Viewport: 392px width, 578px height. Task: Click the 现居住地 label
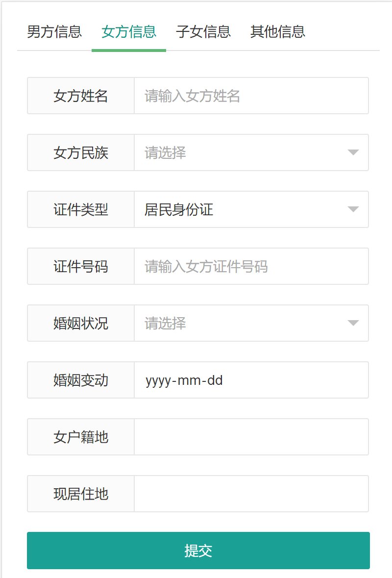(x=81, y=494)
